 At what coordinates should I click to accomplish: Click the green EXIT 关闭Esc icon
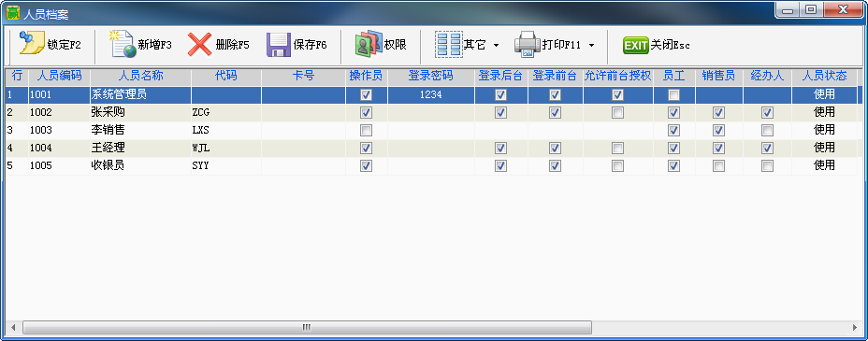(x=635, y=45)
